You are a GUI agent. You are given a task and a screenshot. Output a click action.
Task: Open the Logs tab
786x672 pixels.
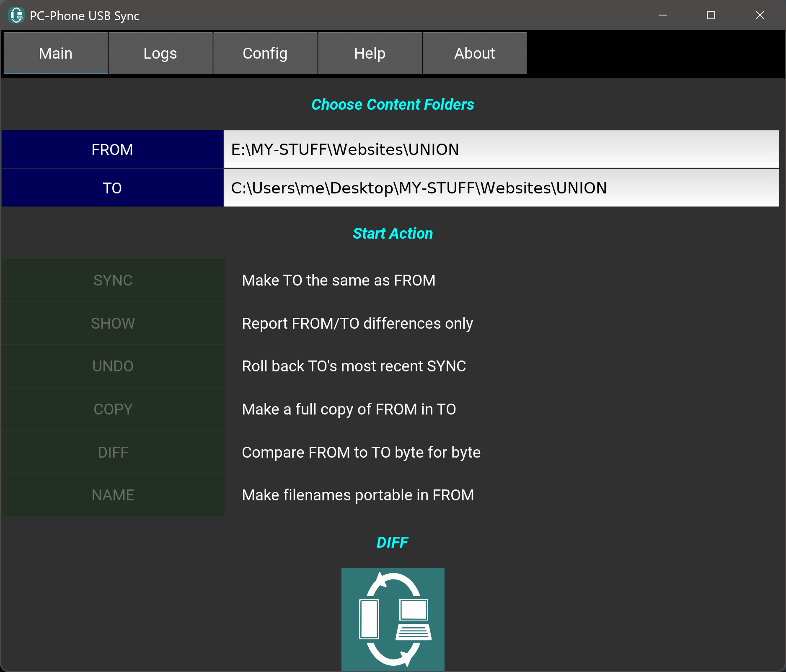tap(160, 53)
